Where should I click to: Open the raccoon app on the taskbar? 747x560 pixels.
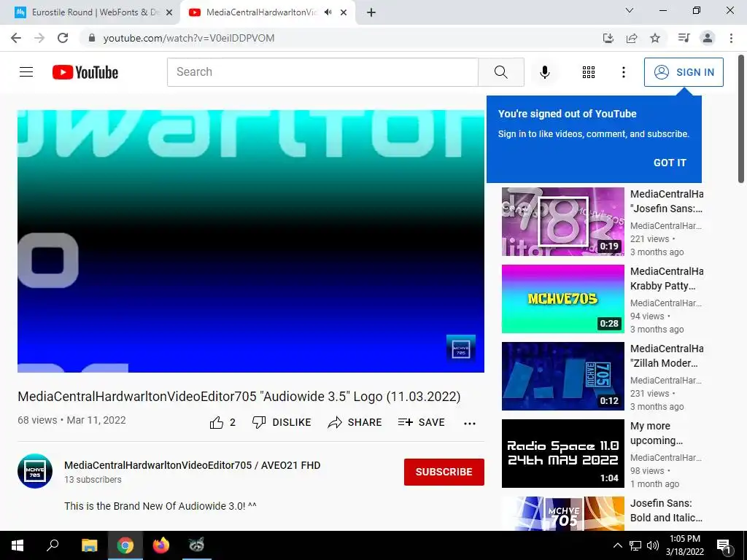(x=196, y=545)
